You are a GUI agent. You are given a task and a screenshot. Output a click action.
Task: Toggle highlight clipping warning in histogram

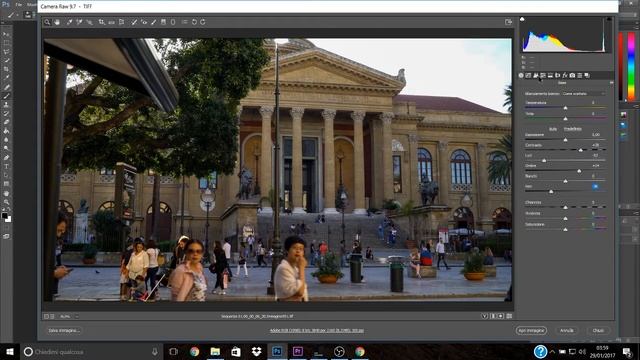click(x=609, y=19)
